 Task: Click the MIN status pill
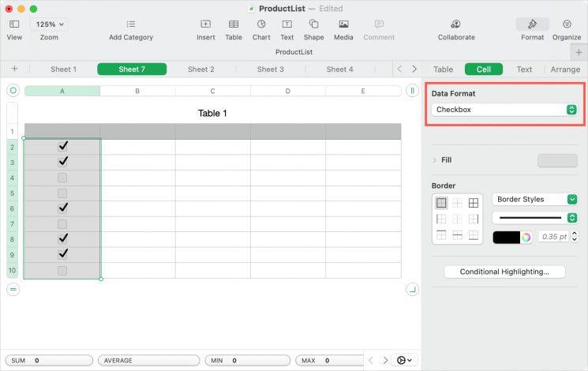(248, 361)
